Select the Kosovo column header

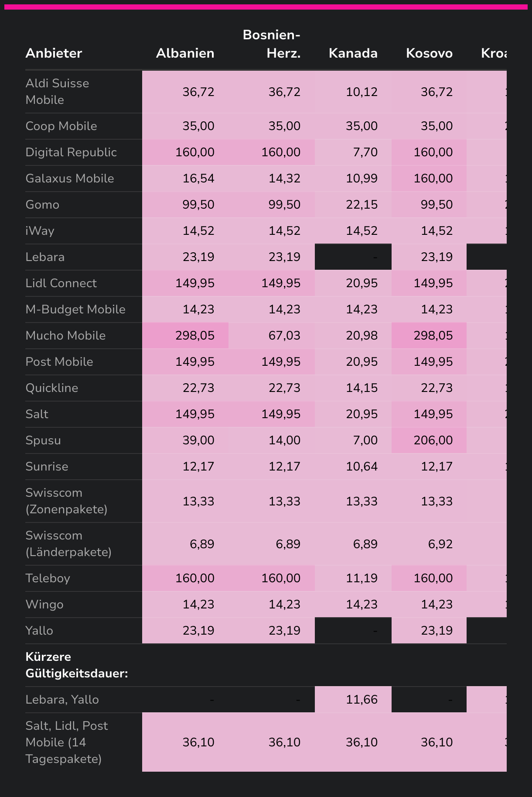coord(429,53)
